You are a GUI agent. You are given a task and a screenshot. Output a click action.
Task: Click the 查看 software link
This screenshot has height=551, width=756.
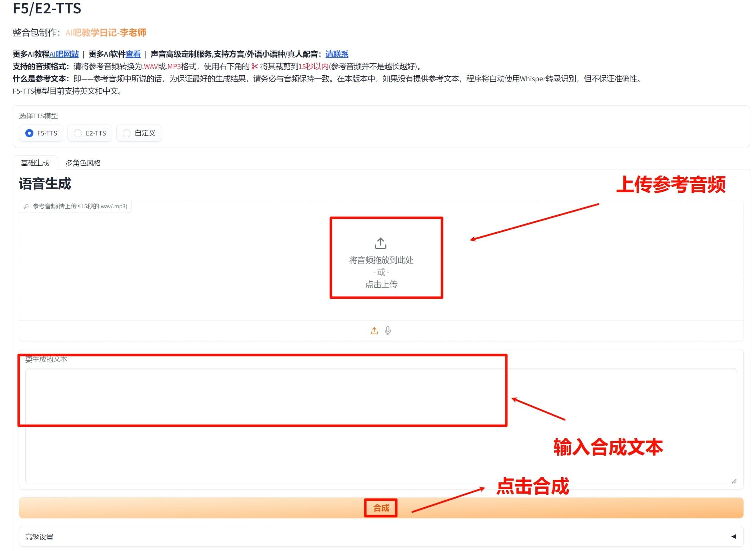[133, 54]
